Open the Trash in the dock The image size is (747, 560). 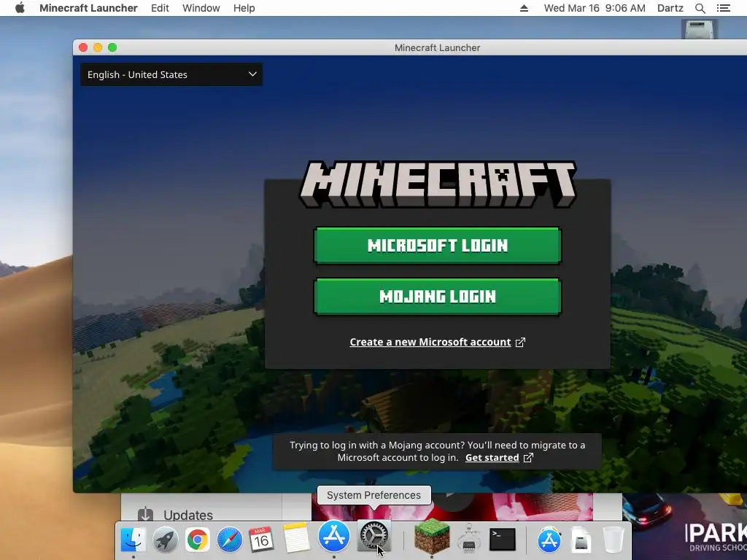pos(613,540)
